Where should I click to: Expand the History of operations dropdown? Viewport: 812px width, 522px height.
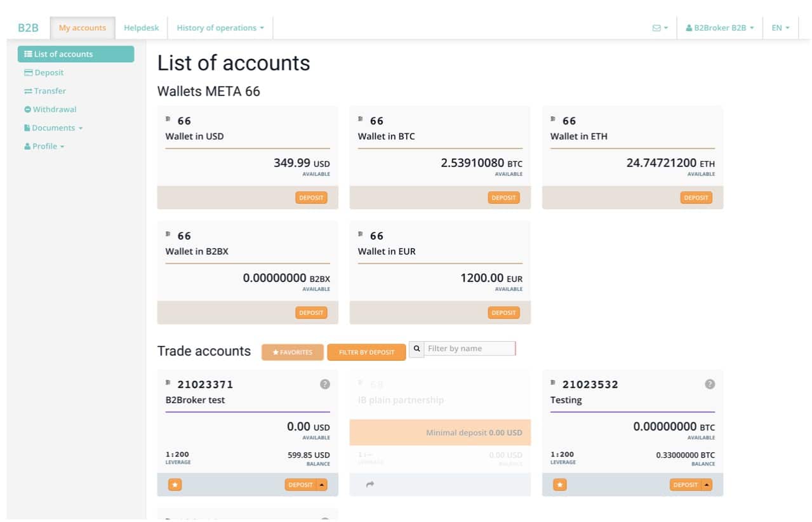[220, 28]
